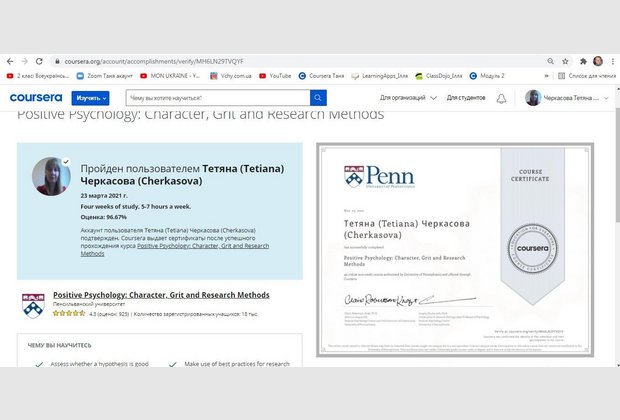The height and width of the screenshot is (420, 620).
Task: Click the Coursera search input field
Action: point(215,98)
